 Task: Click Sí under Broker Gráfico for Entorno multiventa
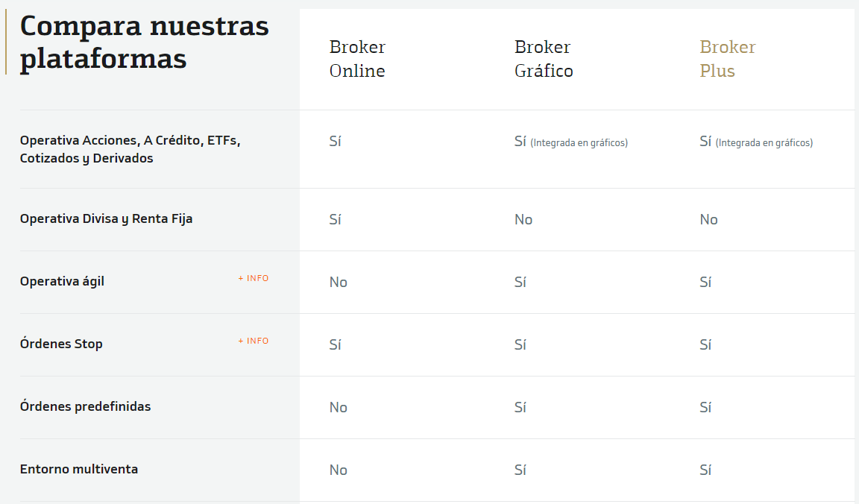(x=520, y=470)
